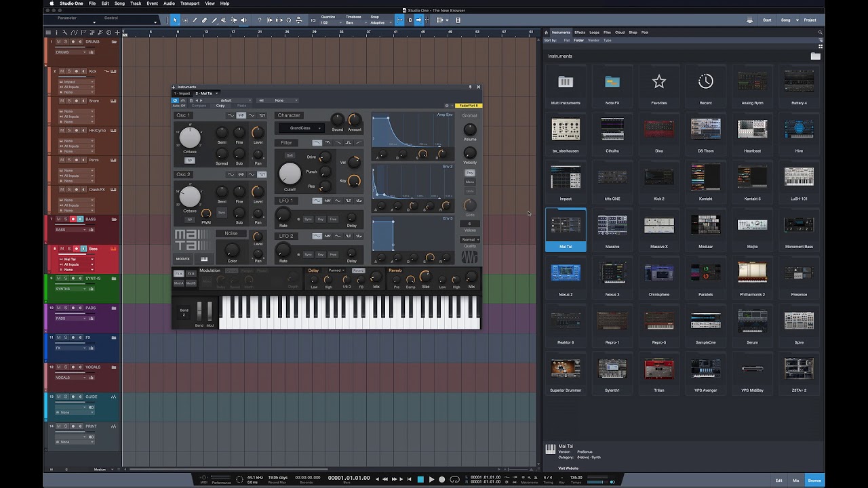Select the Mute tool in the toolbar
The width and height of the screenshot is (868, 488).
pyautogui.click(x=224, y=20)
